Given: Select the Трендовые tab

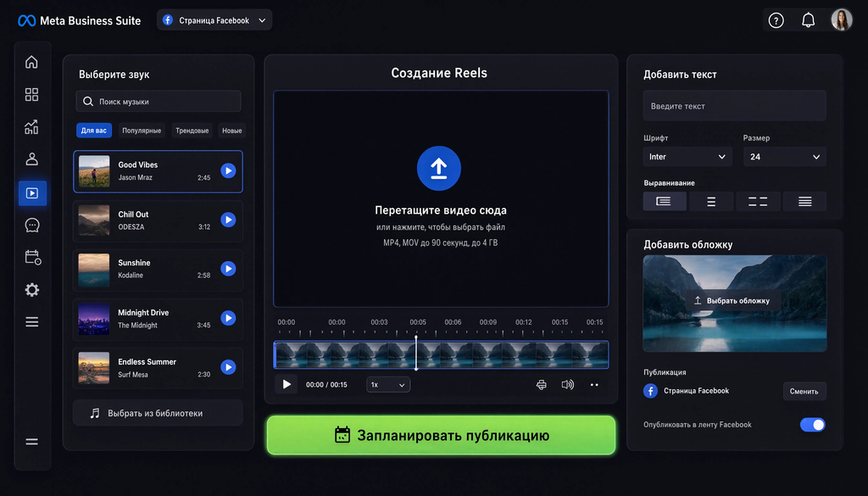Looking at the screenshot, I should [x=192, y=131].
